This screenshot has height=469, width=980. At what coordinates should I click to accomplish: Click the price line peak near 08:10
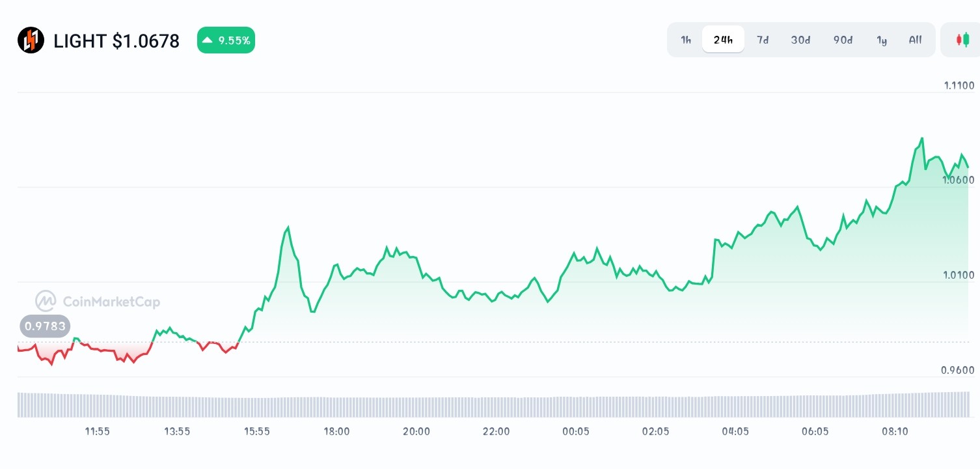pos(921,139)
